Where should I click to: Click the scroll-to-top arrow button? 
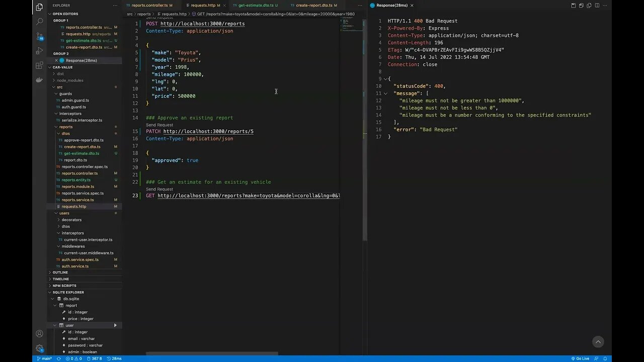(598, 342)
